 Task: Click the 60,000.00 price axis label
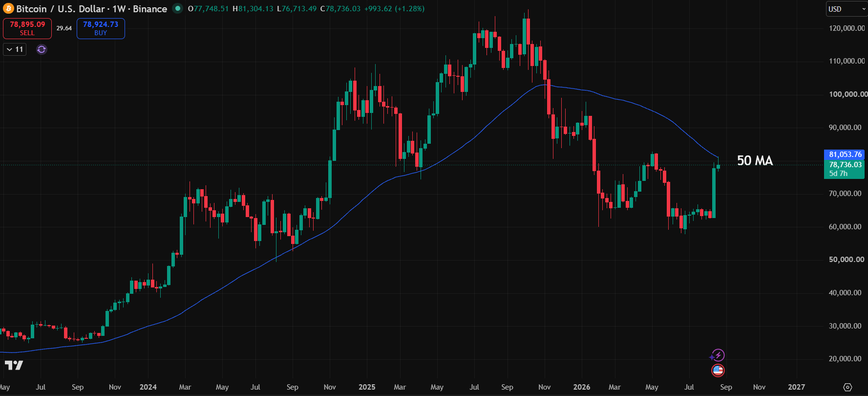tap(845, 227)
